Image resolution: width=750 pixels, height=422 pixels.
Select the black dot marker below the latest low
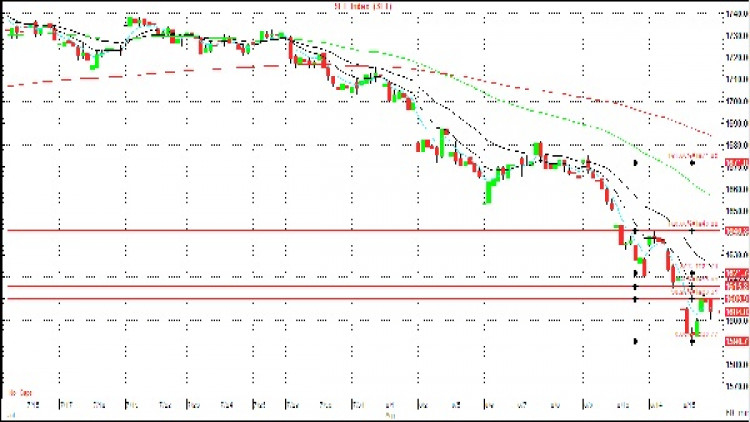(x=692, y=342)
